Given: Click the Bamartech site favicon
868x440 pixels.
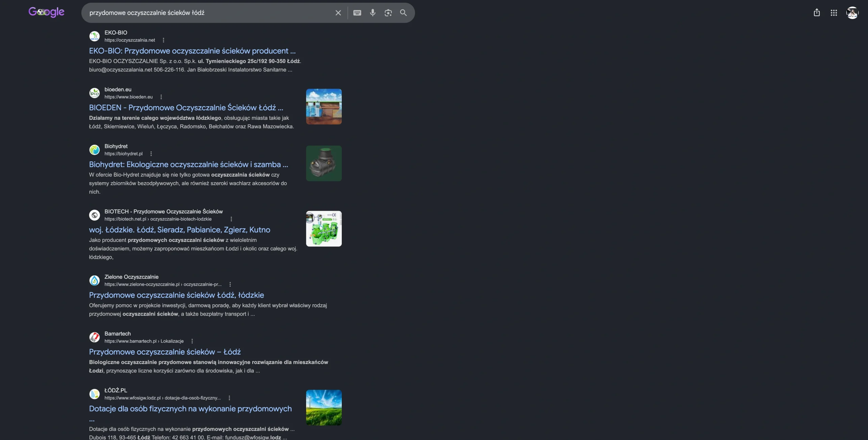Looking at the screenshot, I should [95, 337].
